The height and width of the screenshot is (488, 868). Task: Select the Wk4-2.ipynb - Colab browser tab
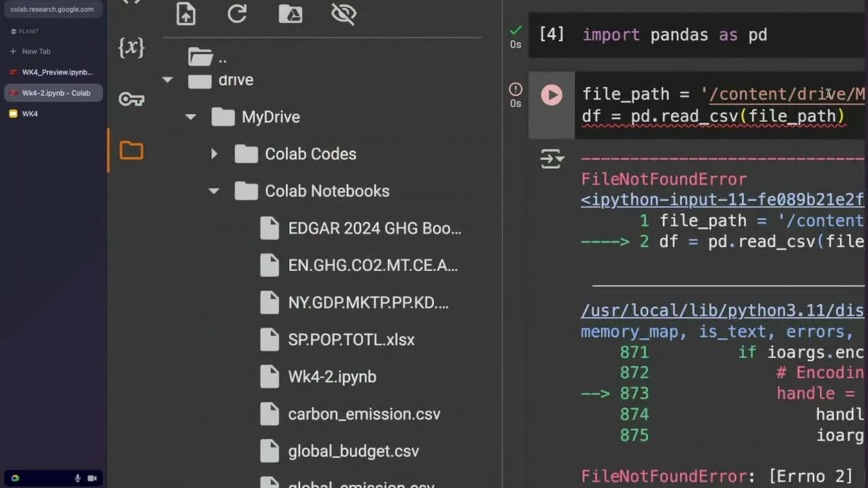point(53,93)
